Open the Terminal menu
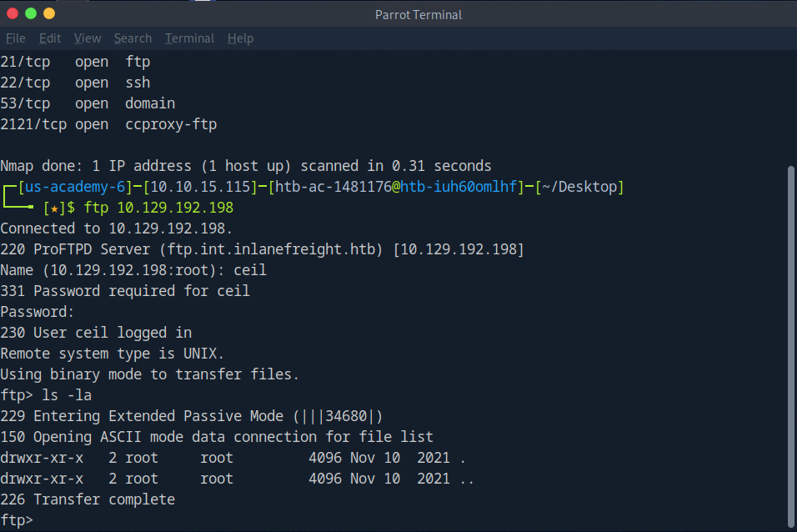797x532 pixels. pyautogui.click(x=189, y=38)
